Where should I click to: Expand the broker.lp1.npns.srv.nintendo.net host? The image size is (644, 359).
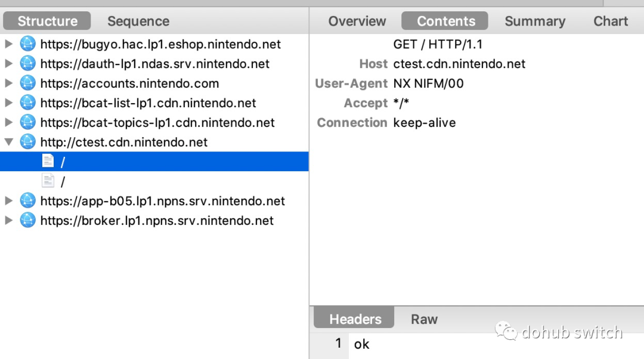point(8,221)
